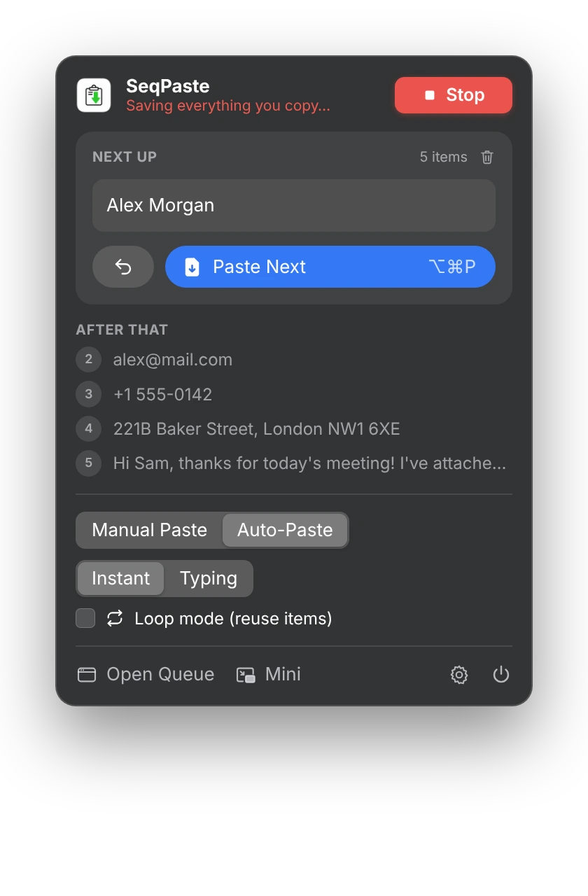Enable the Loop mode checkbox
Viewport: 588px width, 896px height.
[85, 618]
